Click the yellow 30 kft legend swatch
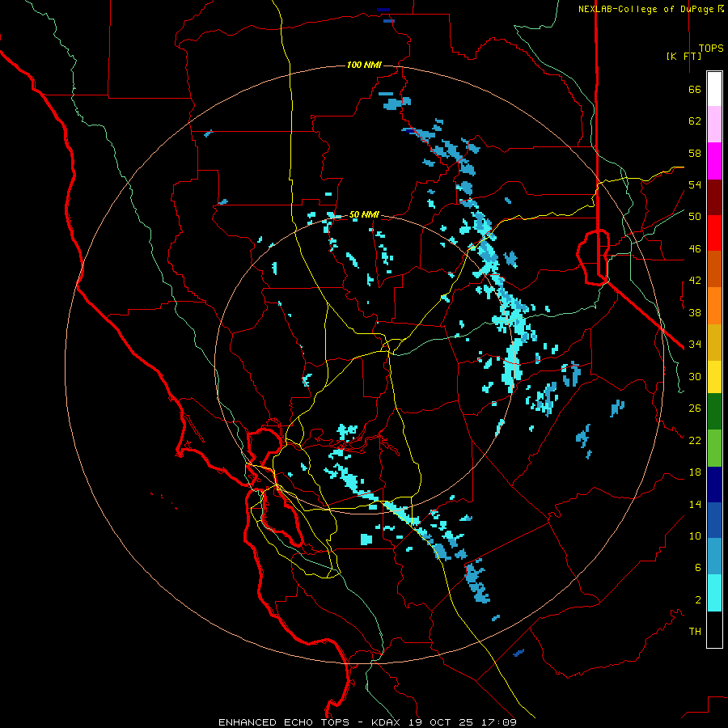The height and width of the screenshot is (728, 728). [714, 377]
